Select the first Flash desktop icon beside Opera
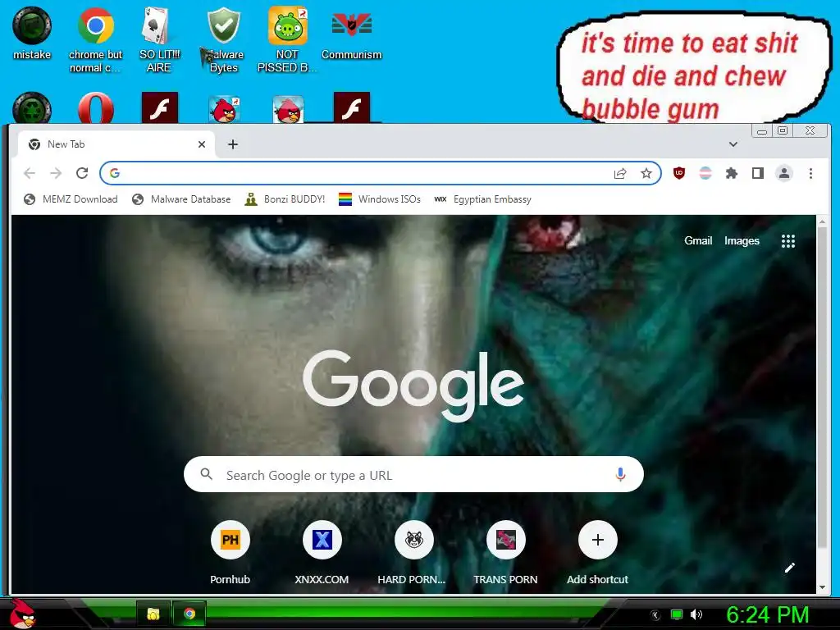The image size is (840, 630). [x=160, y=108]
